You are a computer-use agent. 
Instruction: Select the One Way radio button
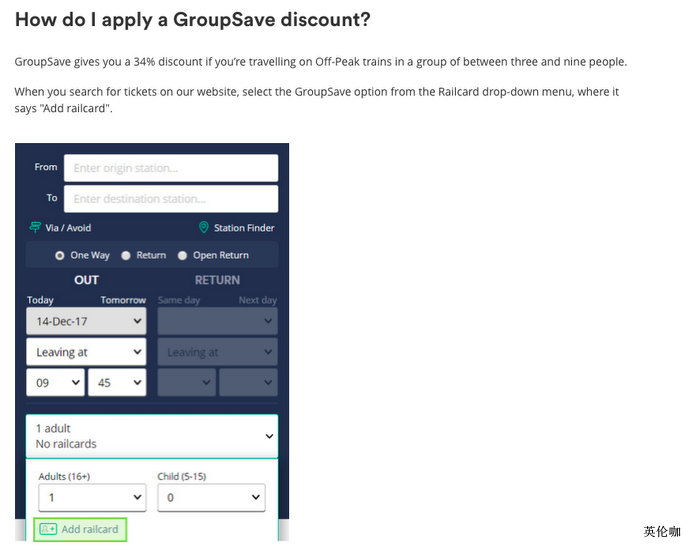click(x=60, y=256)
